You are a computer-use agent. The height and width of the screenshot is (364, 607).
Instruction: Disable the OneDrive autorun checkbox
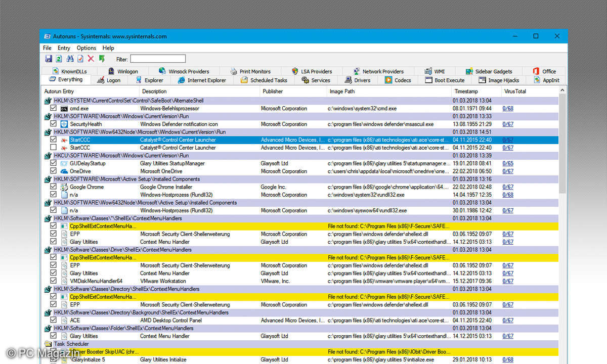pos(54,171)
